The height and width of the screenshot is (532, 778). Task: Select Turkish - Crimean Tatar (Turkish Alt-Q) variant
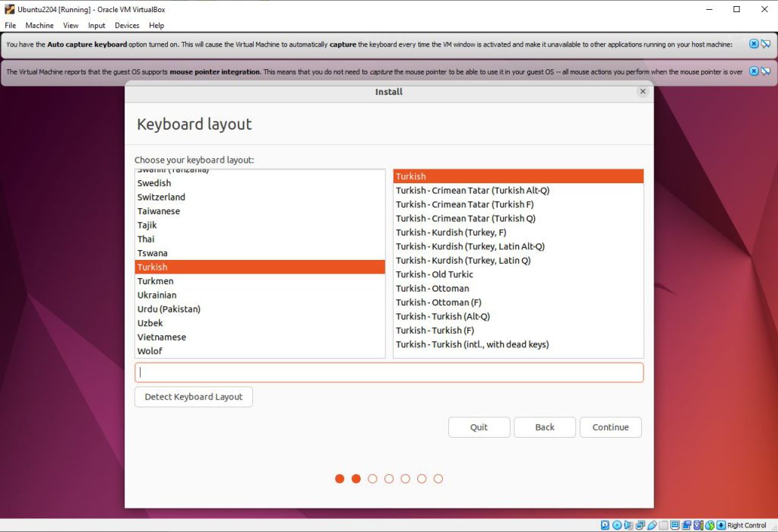[x=518, y=190]
